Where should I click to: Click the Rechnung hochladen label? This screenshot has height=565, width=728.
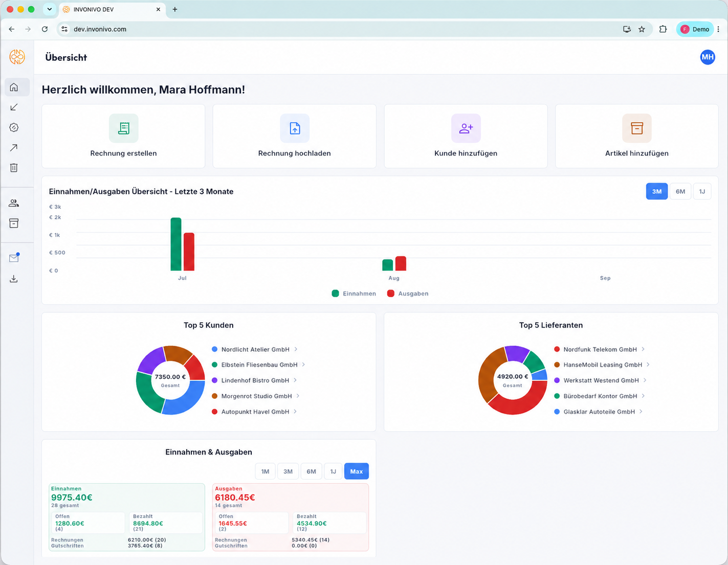tap(295, 153)
